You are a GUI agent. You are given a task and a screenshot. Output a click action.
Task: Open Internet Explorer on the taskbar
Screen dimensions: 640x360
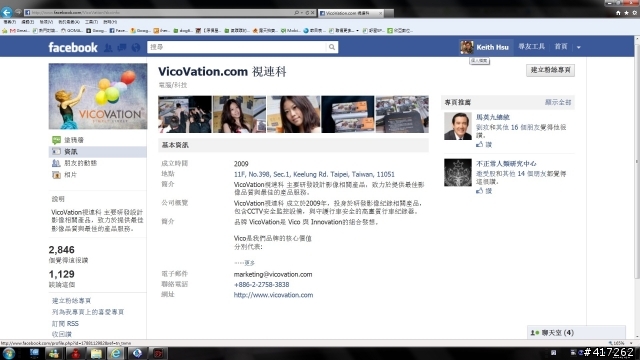(116, 353)
